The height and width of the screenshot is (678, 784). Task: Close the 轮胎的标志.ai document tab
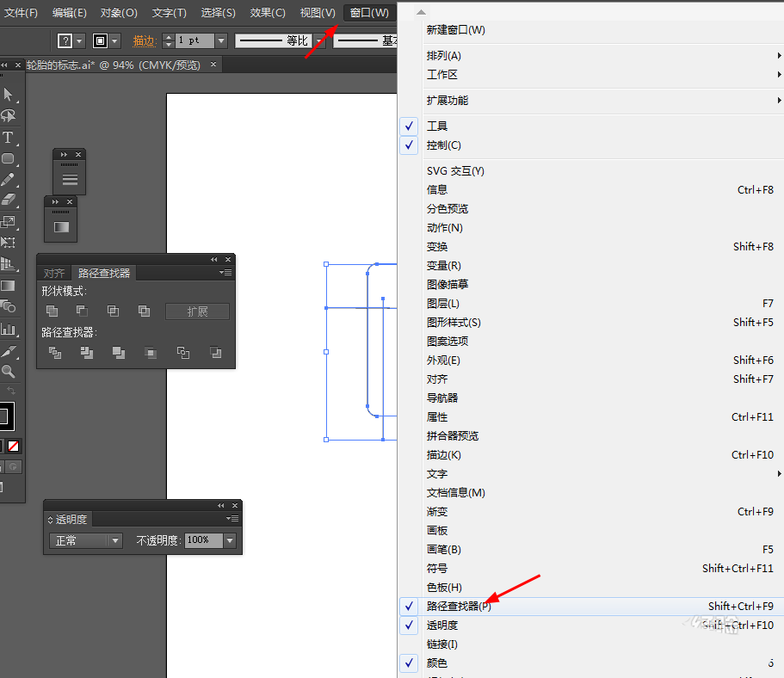pos(213,65)
